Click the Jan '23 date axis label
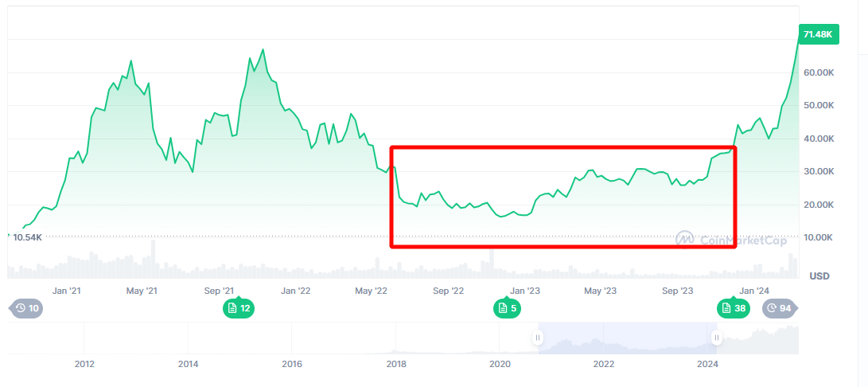The height and width of the screenshot is (387, 868). [x=524, y=291]
